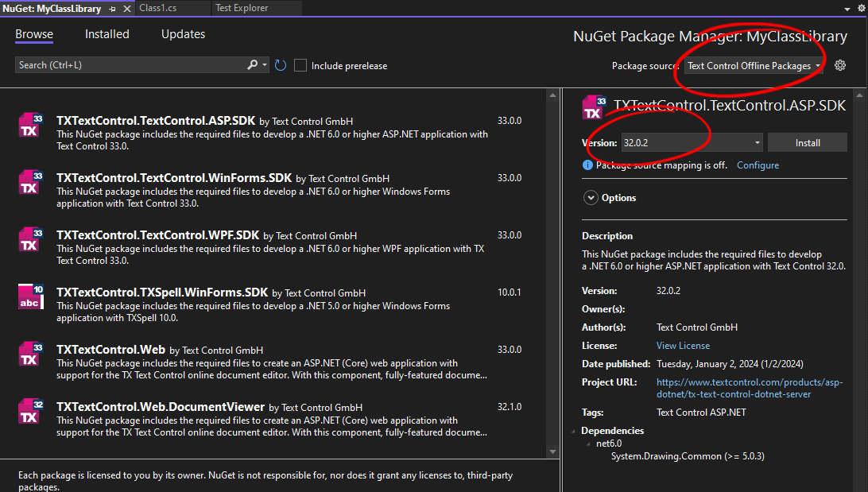The image size is (868, 492).
Task: Open the View License link
Action: pyautogui.click(x=683, y=345)
